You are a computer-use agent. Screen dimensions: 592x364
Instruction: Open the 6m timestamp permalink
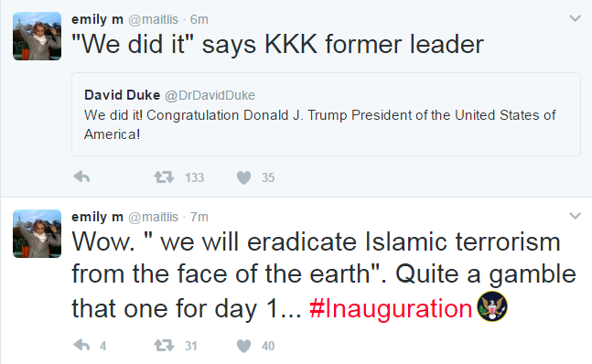(199, 19)
